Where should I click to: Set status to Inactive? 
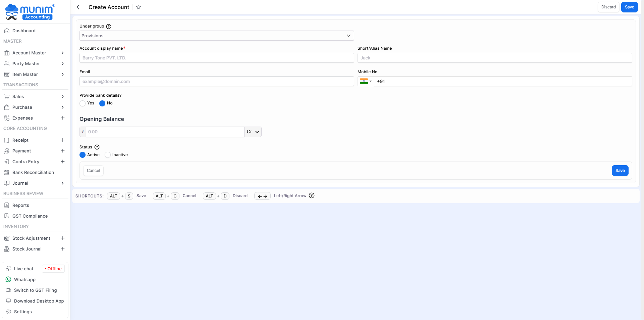[x=108, y=155]
